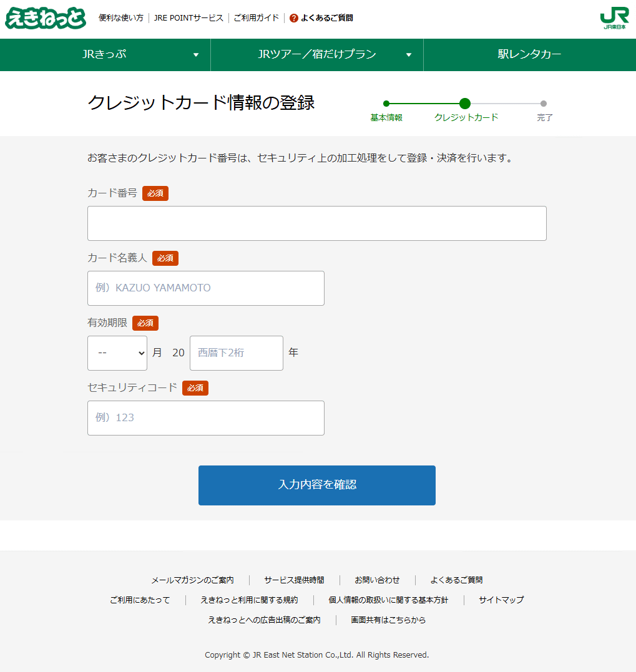Open the expiration month dropdown
Image resolution: width=636 pixels, height=672 pixels.
tap(117, 353)
